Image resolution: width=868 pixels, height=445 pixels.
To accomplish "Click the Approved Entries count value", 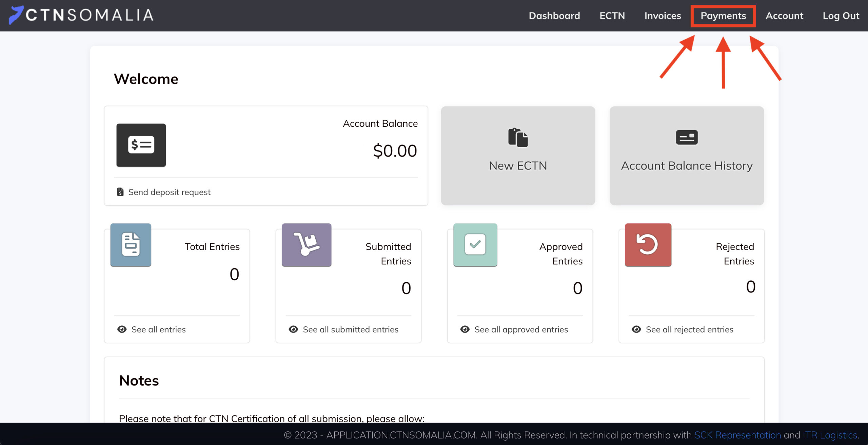I will coord(578,288).
